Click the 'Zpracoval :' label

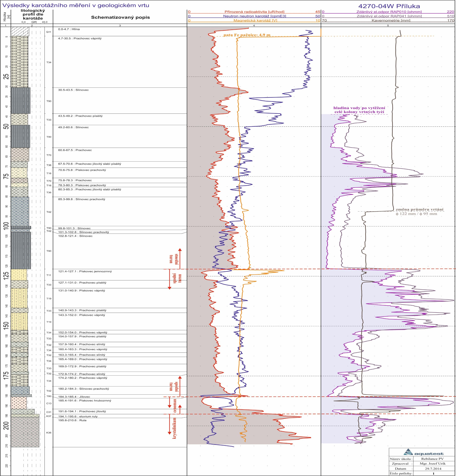pyautogui.click(x=402, y=464)
